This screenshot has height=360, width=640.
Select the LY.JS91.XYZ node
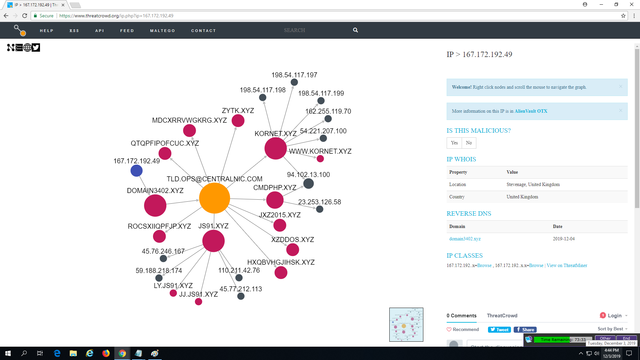173,293
